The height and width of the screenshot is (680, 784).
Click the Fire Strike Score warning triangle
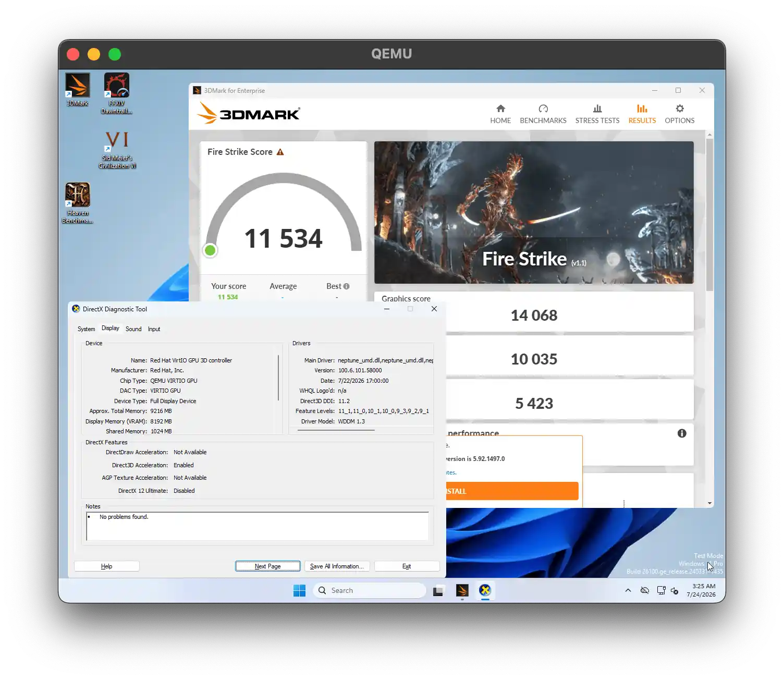(280, 152)
